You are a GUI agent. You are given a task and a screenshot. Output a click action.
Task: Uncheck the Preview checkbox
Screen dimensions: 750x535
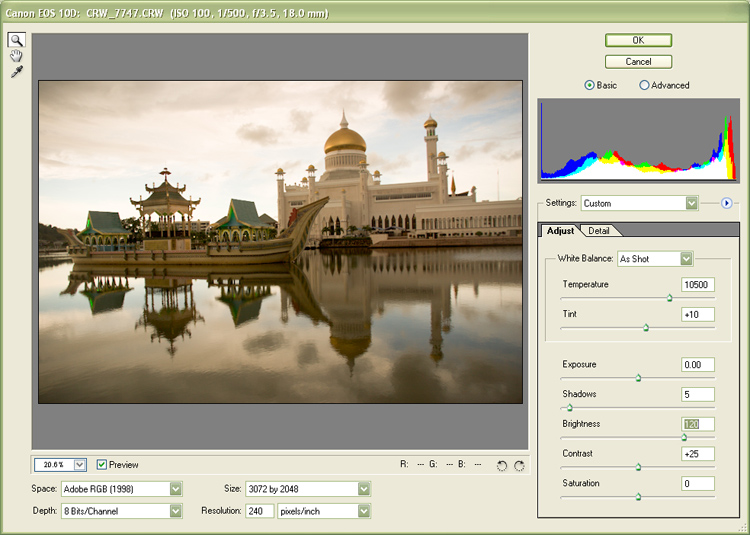click(x=102, y=465)
